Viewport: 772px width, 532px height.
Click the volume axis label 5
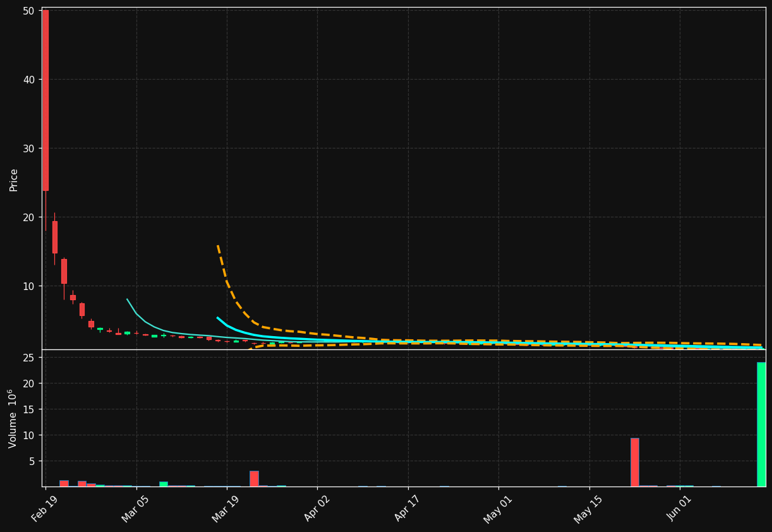point(32,461)
